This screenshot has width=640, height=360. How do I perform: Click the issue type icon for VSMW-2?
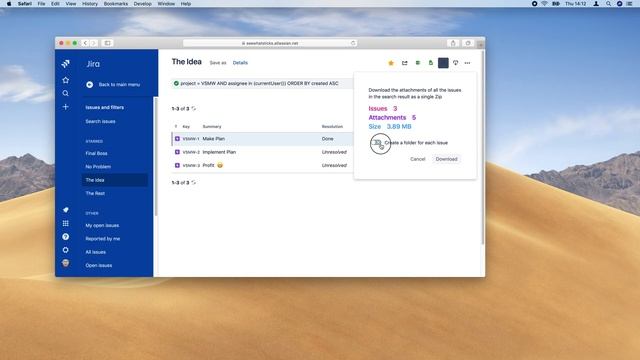(177, 152)
